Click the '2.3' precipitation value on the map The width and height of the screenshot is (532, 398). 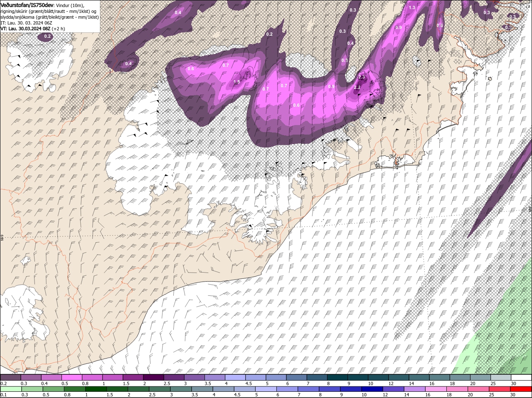point(362,77)
